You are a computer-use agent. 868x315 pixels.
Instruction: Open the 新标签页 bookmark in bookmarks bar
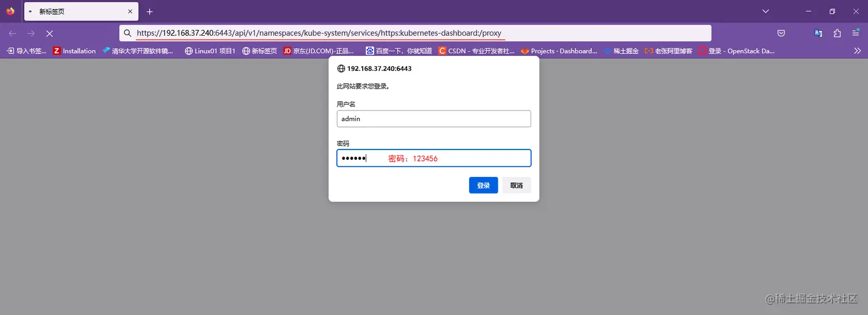point(259,51)
